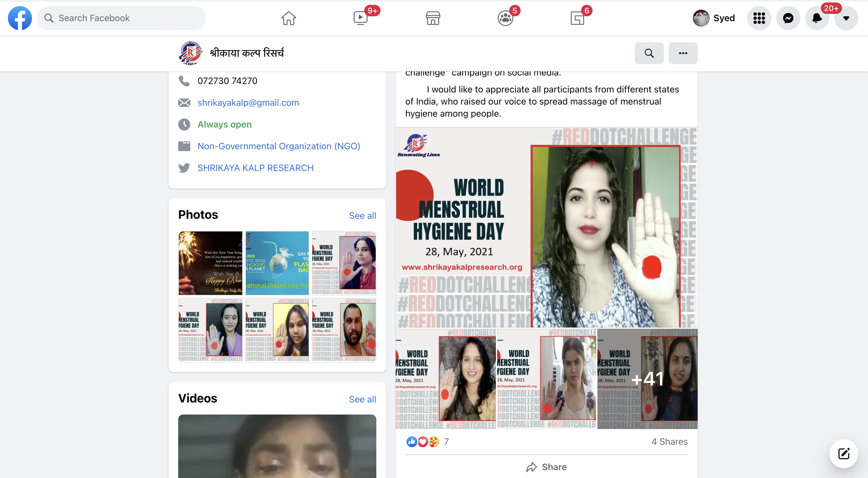Click See all next to Photos
Screen dimensions: 868x478
click(362, 216)
